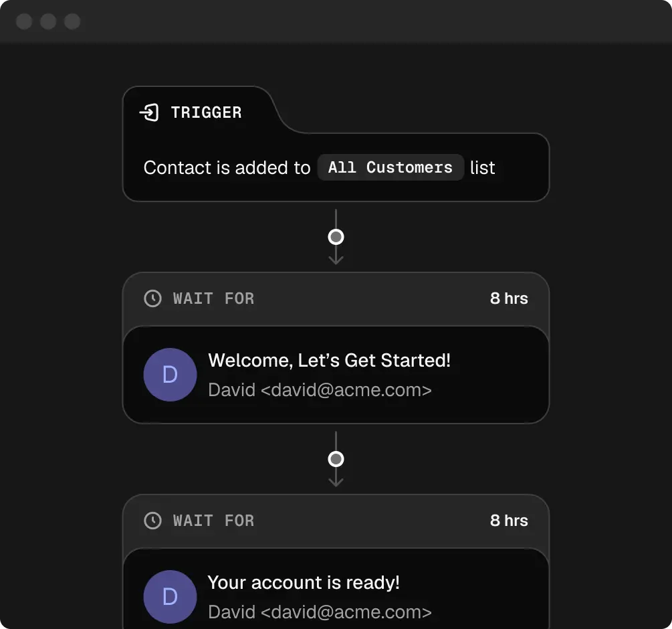
Task: Click the clock icon above 'Your account is ready!'
Action: click(x=153, y=521)
